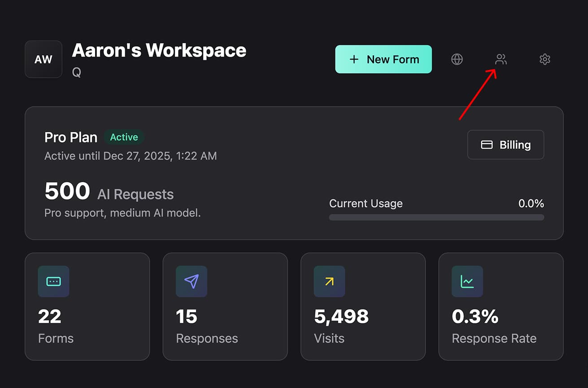Open the team members icon near top right

click(501, 59)
